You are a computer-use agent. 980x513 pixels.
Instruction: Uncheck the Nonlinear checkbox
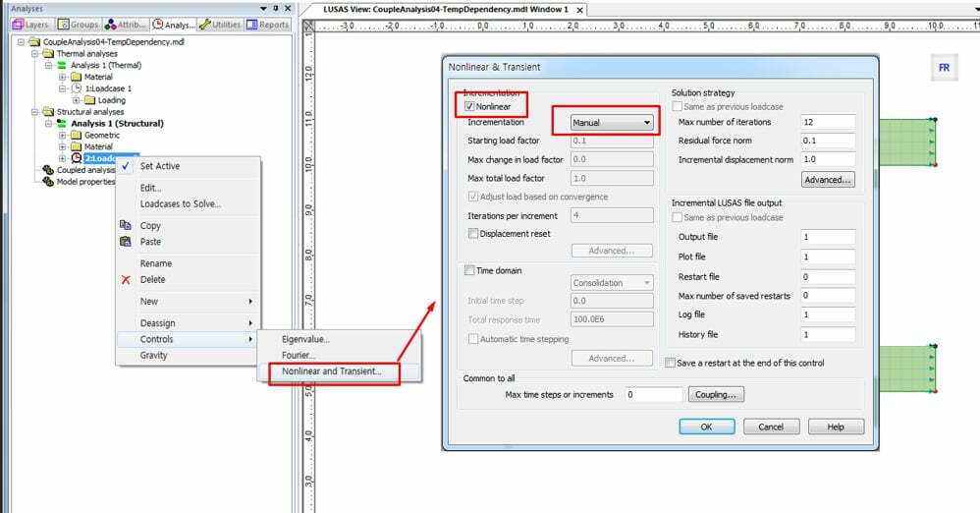click(x=470, y=105)
